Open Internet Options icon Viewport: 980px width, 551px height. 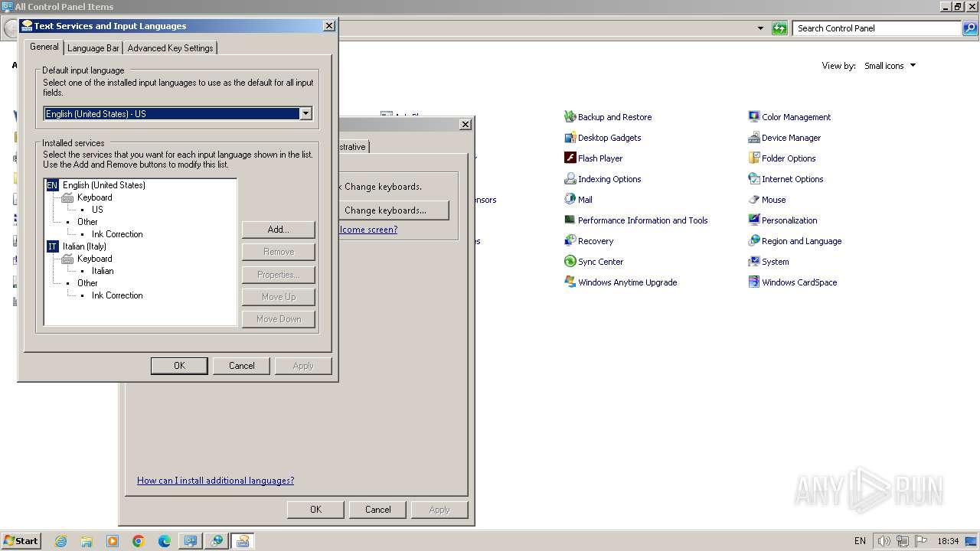[x=754, y=179]
